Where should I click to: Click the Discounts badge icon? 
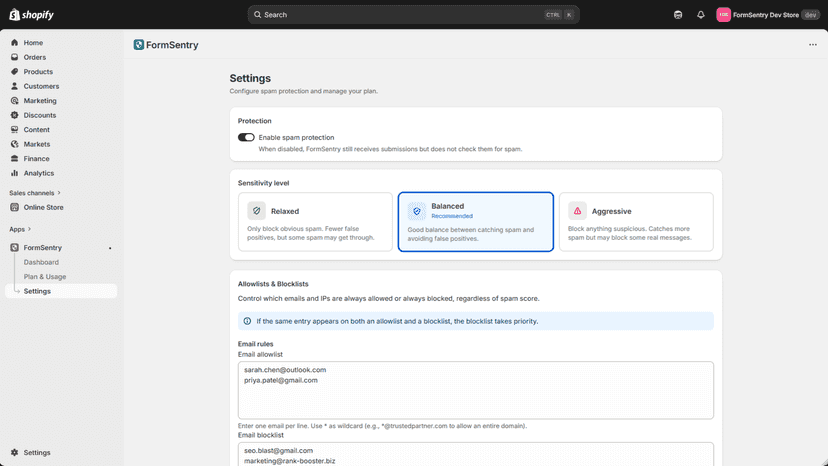14,115
